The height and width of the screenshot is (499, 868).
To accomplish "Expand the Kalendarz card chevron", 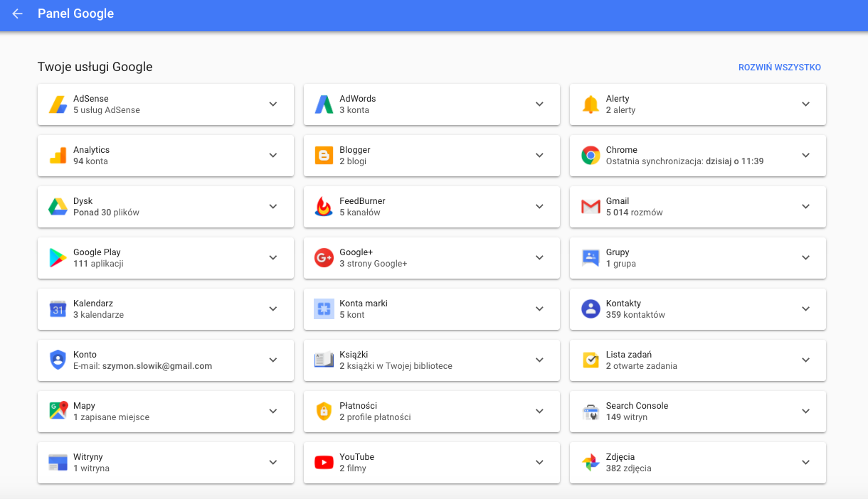I will click(x=273, y=309).
